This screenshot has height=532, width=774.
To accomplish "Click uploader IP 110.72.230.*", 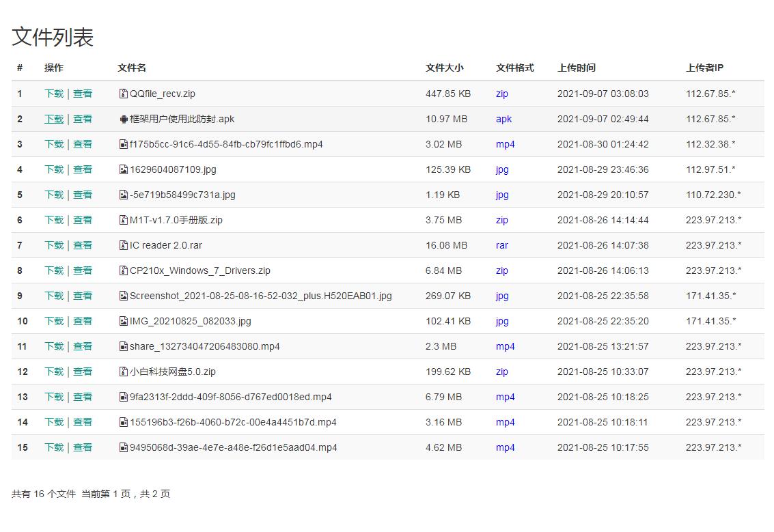I will click(x=713, y=195).
